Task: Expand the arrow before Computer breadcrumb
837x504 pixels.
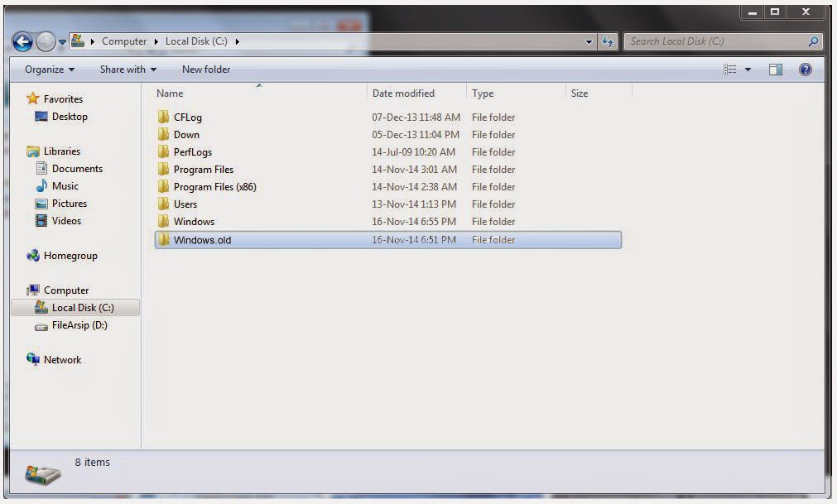Action: (x=93, y=41)
